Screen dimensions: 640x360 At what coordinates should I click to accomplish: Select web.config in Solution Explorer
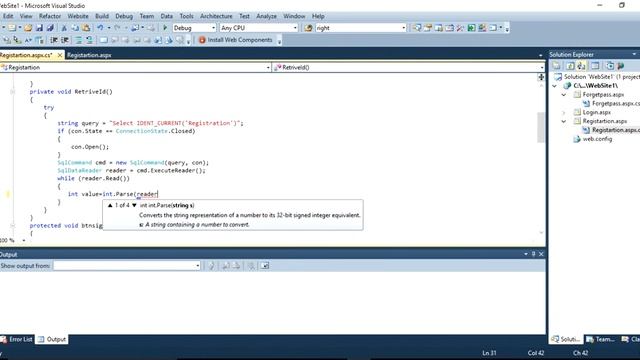pyautogui.click(x=597, y=139)
